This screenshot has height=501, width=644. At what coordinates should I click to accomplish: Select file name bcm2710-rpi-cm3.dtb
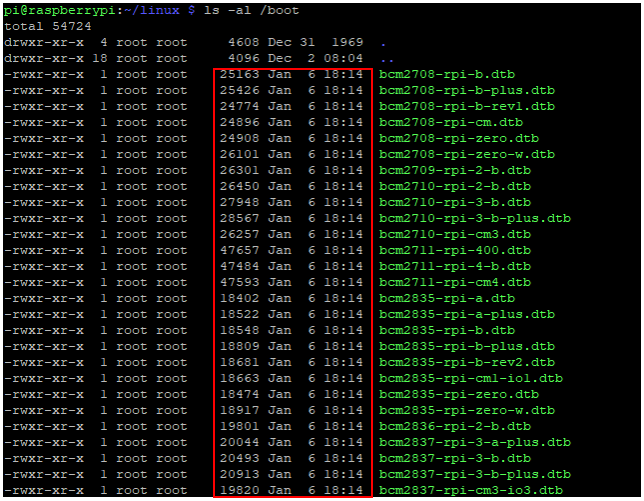click(x=455, y=234)
